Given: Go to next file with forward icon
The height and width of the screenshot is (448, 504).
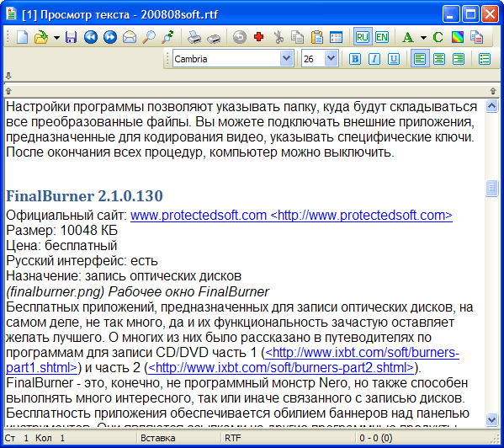Looking at the screenshot, I should 110,37.
